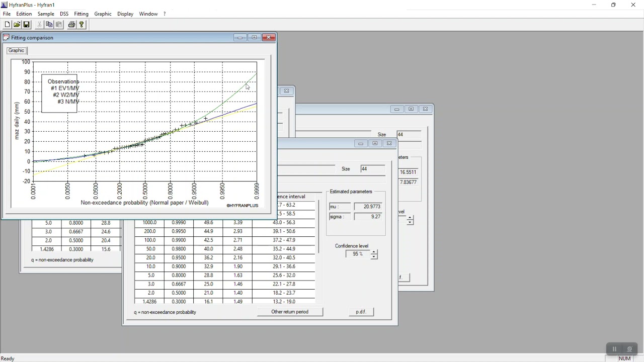Save the project with the floppy disk icon

pos(27,25)
